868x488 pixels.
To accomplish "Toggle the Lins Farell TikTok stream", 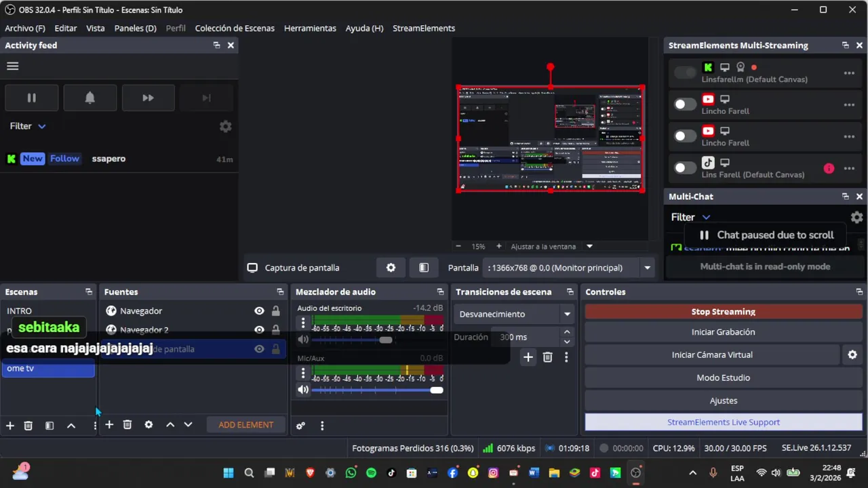I will 685,168.
